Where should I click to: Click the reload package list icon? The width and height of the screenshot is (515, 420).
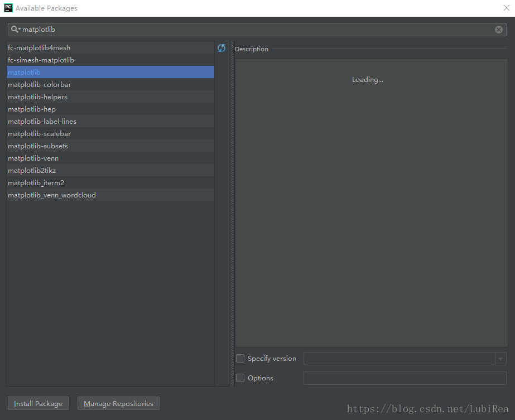[222, 48]
